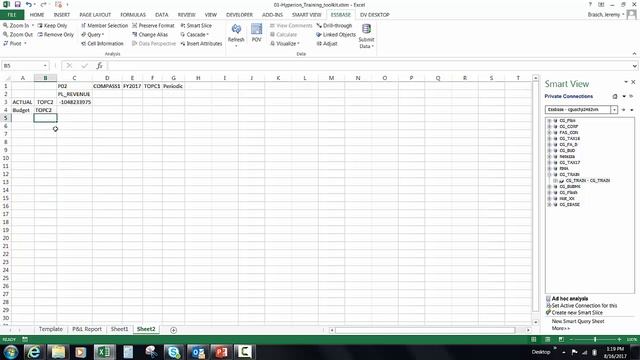The width and height of the screenshot is (640, 360).
Task: Expand the FAS_CON tree node
Action: tap(549, 133)
